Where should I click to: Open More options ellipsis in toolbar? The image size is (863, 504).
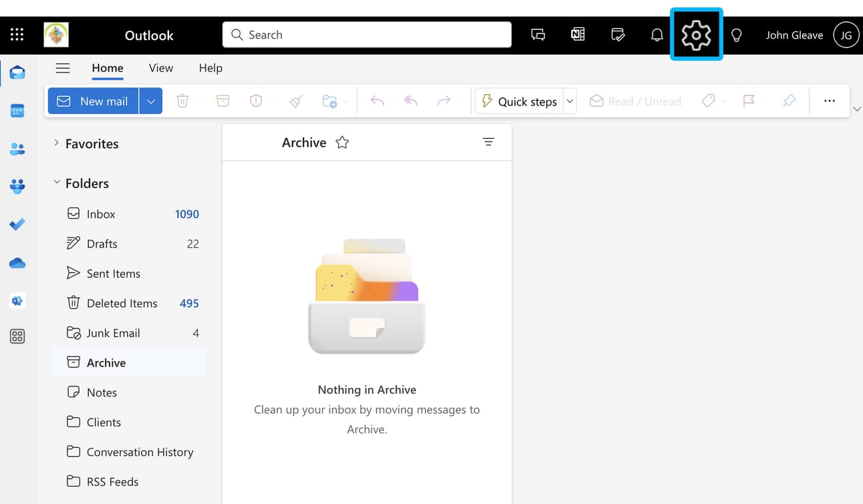point(830,101)
